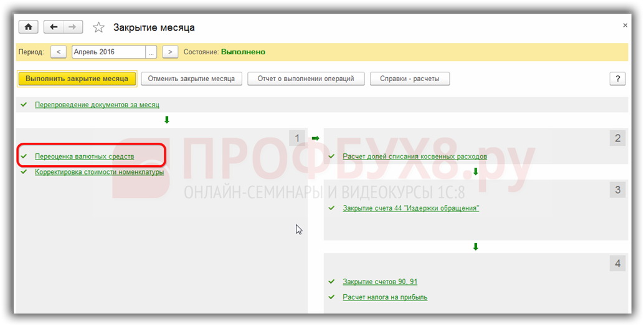Click the forward arrow navigation button
The height and width of the screenshot is (326, 644).
[x=72, y=27]
